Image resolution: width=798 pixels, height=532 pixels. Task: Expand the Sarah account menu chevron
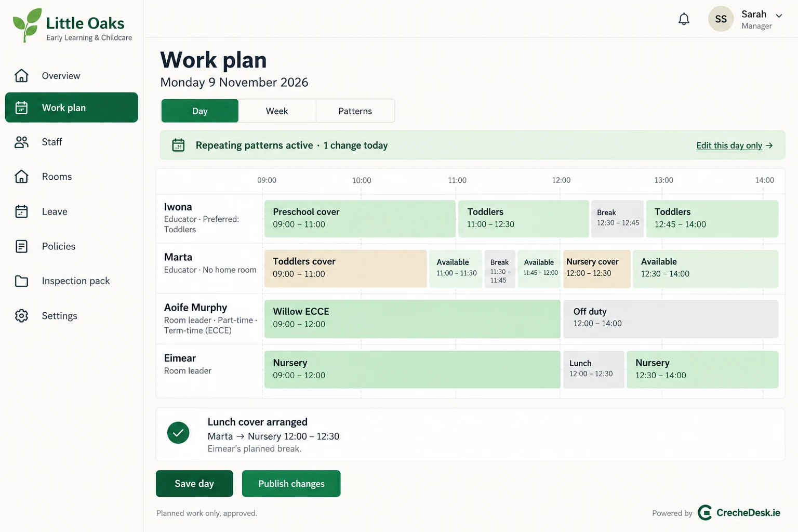pos(779,16)
